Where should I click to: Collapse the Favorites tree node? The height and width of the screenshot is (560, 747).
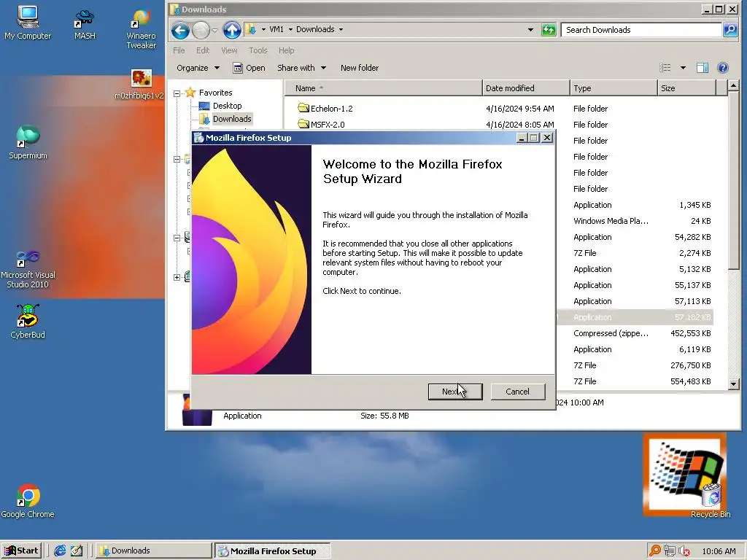(x=177, y=93)
